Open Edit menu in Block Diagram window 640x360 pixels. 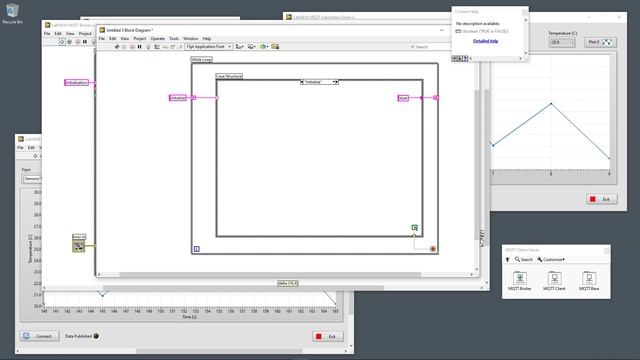113,38
